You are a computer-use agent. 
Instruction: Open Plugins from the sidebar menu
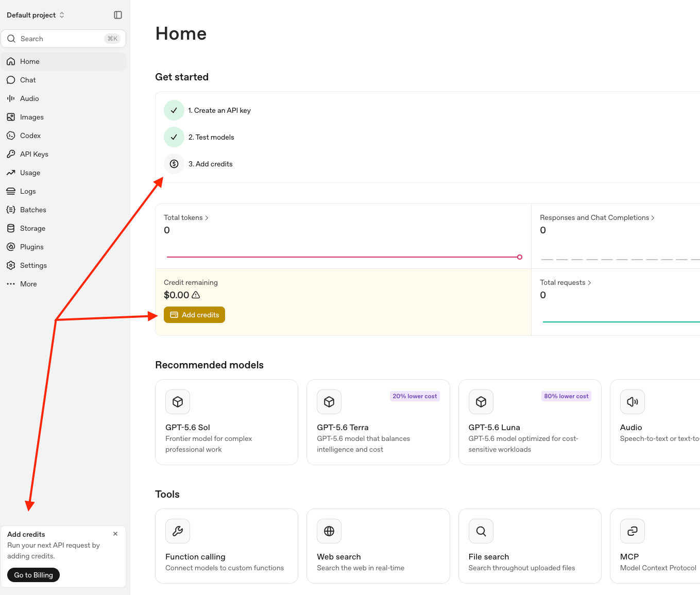point(63,247)
